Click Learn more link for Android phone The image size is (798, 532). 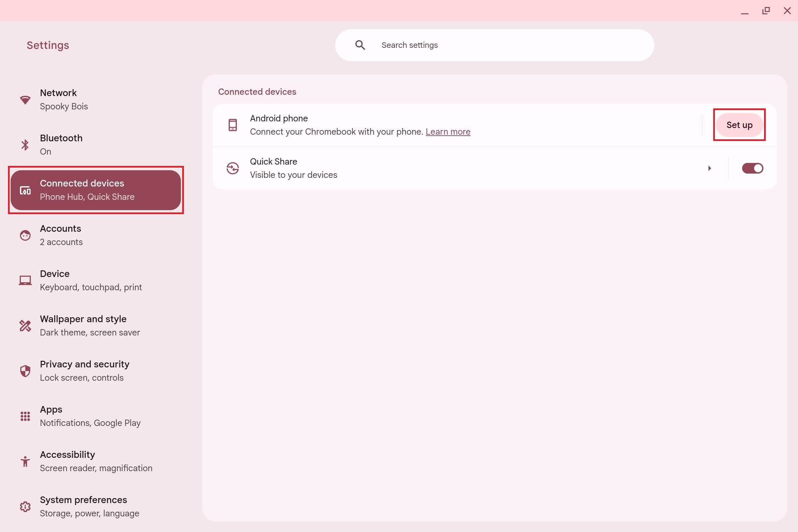(x=448, y=131)
